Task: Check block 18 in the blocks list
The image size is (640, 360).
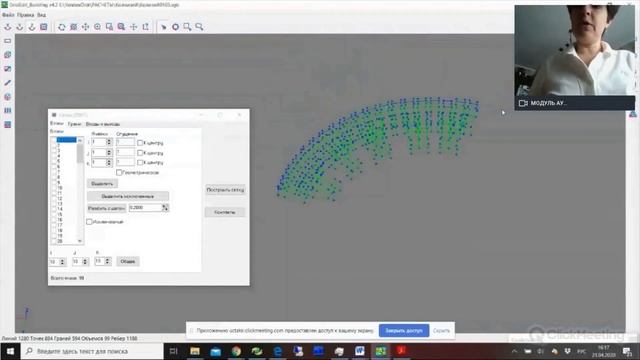Action: pyautogui.click(x=54, y=230)
